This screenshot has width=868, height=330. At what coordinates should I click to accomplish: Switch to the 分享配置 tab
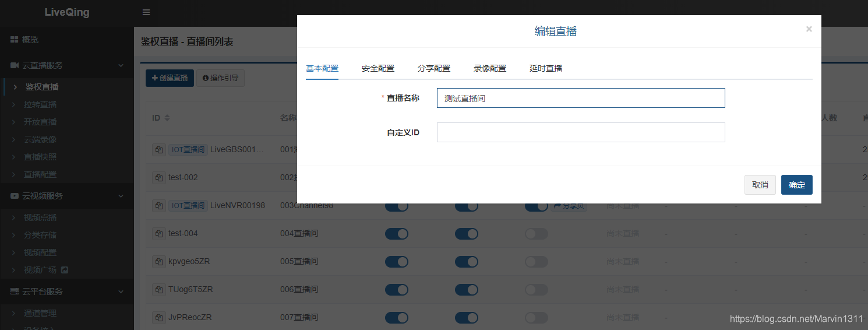coord(434,68)
